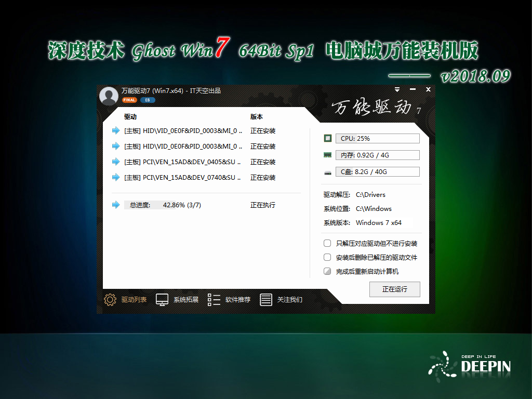Click the list icon of 软件推荐
This screenshot has width=532, height=399.
214,300
